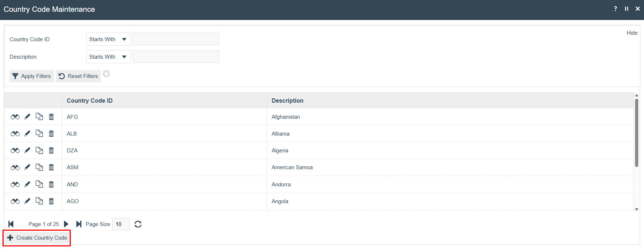644x250 pixels.
Task: Focus the Description filter text field
Action: coord(176,57)
